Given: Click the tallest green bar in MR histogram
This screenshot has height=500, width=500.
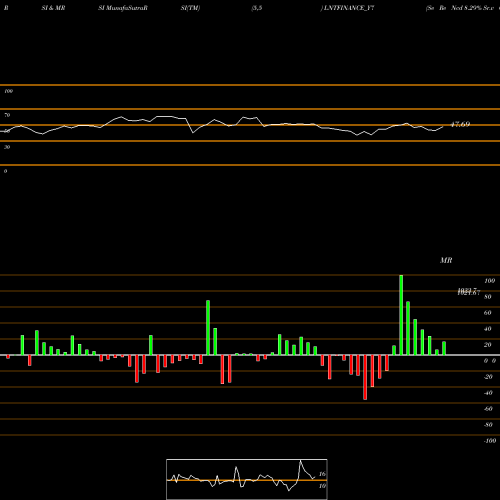Looking at the screenshot, I should coord(401,315).
